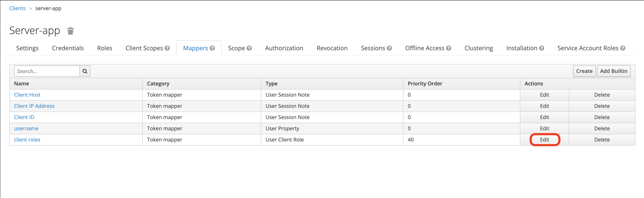Delete the username mapper
Image resolution: width=644 pixels, height=198 pixels.
(x=602, y=128)
